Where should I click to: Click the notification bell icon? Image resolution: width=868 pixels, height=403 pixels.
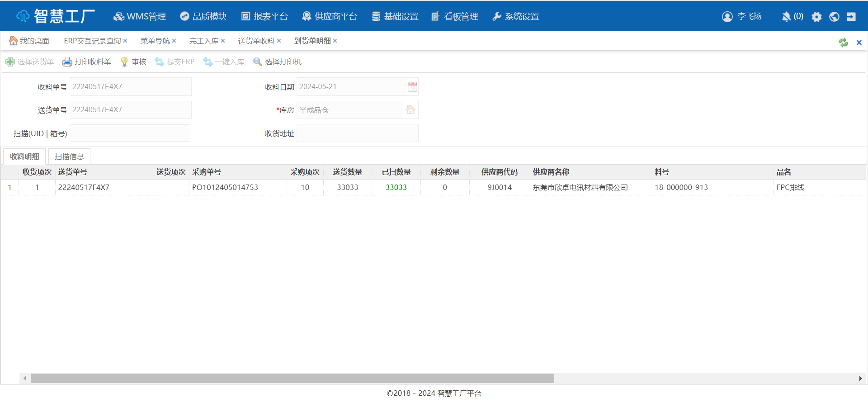786,17
